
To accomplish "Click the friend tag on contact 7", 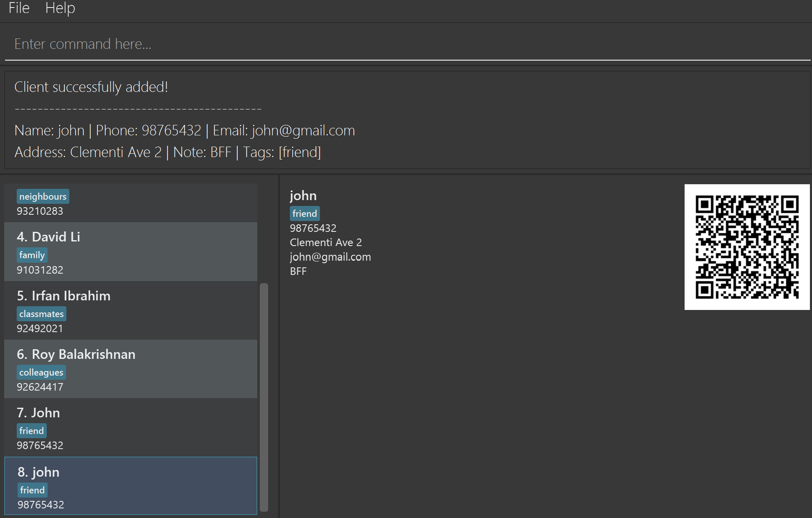I will (x=31, y=431).
